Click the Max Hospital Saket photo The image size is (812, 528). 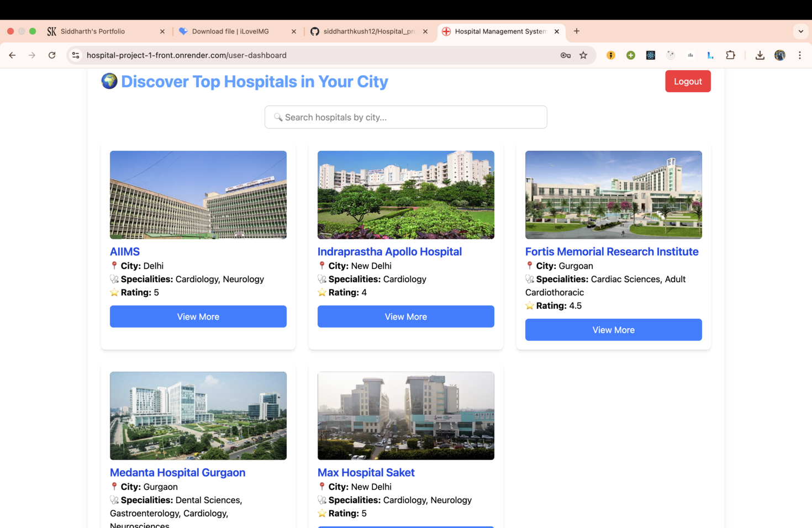(x=406, y=416)
